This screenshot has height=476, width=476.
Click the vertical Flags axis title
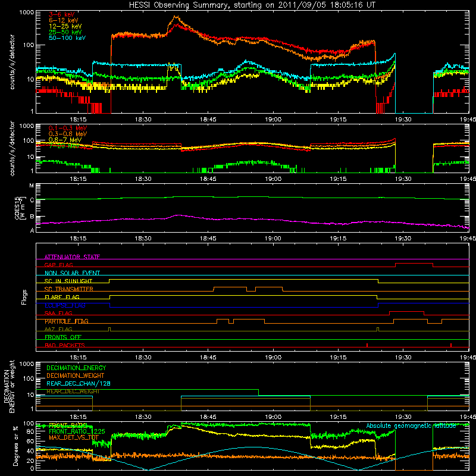pos(24,297)
